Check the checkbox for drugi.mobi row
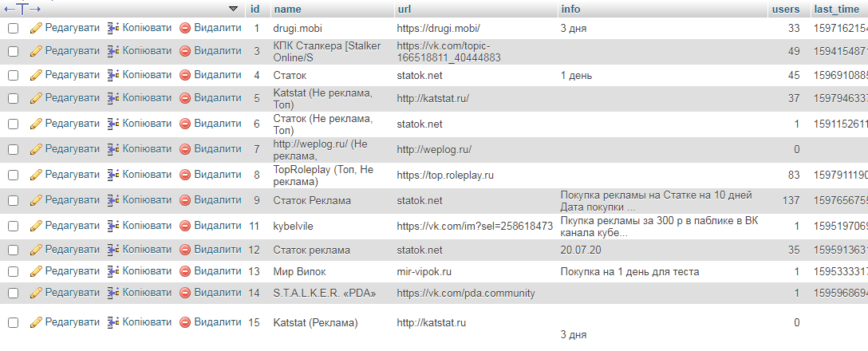This screenshot has width=868, height=351. click(13, 28)
